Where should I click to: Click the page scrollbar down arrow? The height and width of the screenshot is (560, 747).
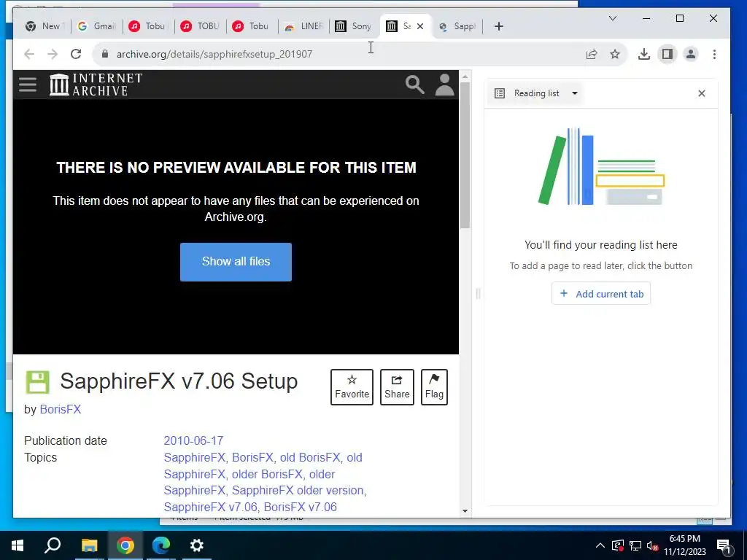coord(465,511)
